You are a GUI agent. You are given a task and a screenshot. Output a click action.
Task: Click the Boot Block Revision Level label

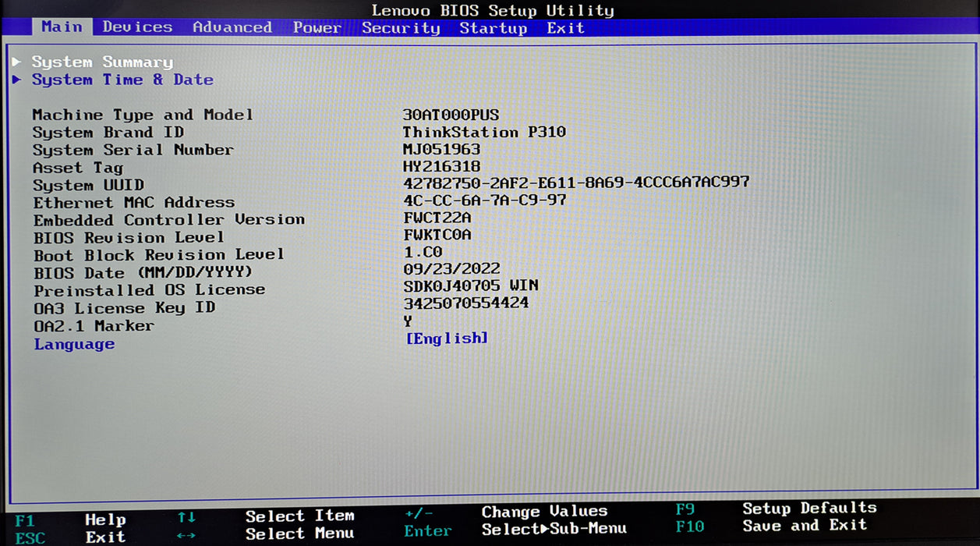[x=159, y=255]
